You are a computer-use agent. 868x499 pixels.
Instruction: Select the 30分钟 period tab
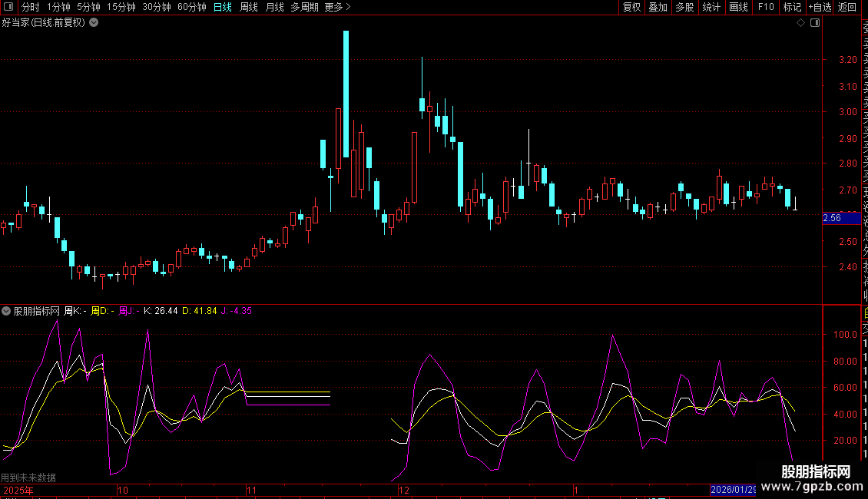pyautogui.click(x=156, y=7)
